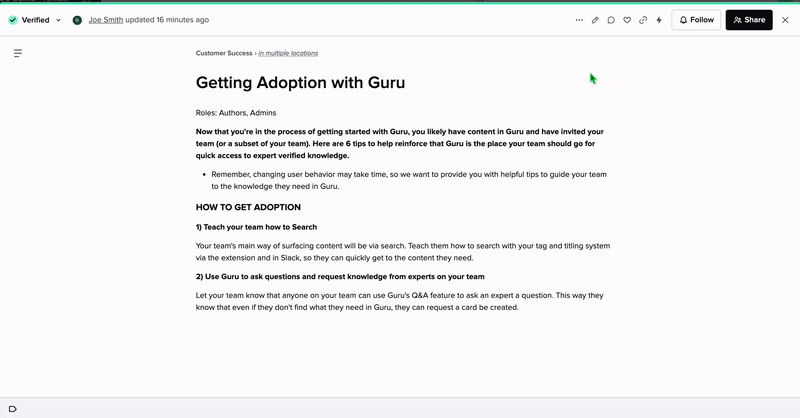Image resolution: width=800 pixels, height=418 pixels.
Task: Favorite the card with heart icon
Action: [x=627, y=20]
